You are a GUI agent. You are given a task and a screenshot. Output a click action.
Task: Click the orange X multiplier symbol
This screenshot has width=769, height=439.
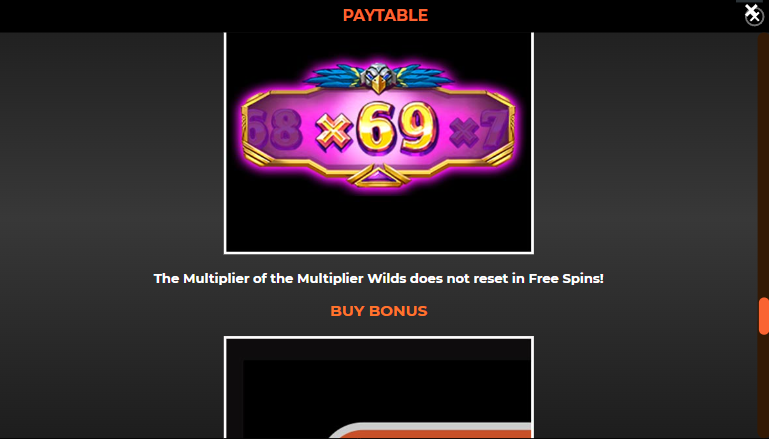[x=334, y=130]
